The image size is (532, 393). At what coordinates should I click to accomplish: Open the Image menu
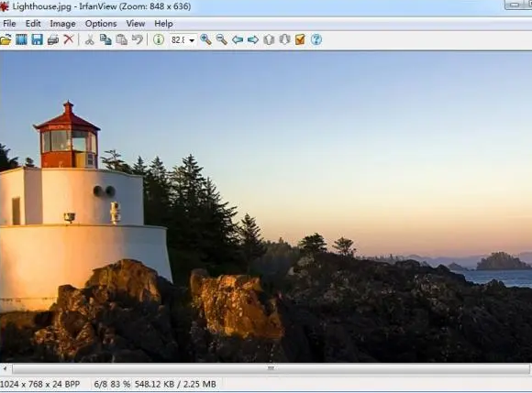[62, 24]
